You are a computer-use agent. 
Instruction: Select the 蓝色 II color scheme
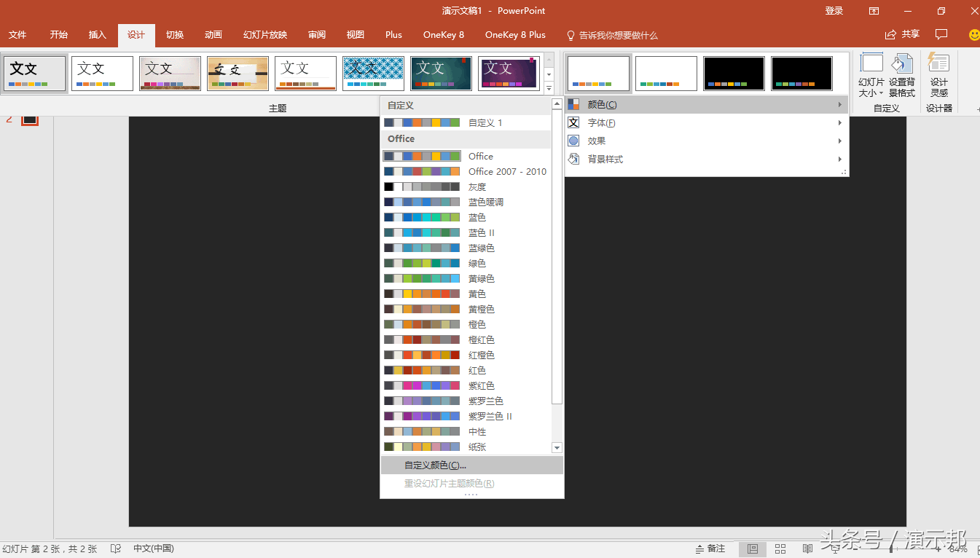466,233
